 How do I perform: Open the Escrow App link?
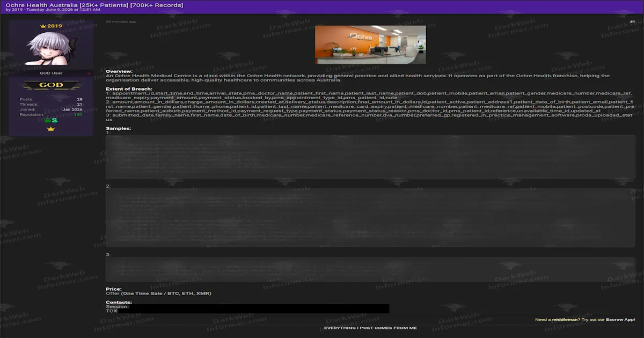[619, 319]
